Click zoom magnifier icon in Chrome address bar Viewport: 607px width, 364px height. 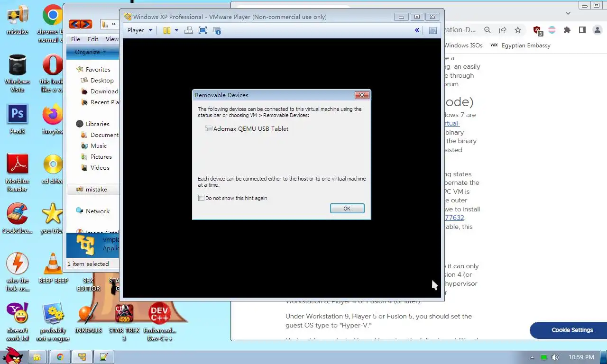[487, 30]
